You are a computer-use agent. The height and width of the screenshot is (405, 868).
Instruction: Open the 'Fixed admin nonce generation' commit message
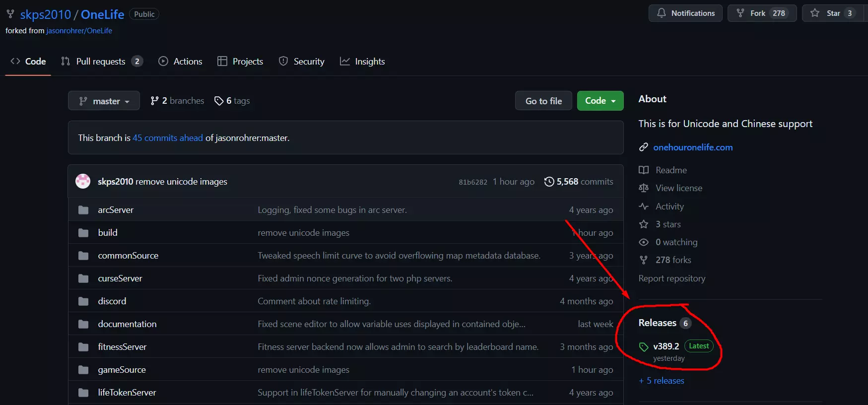355,278
